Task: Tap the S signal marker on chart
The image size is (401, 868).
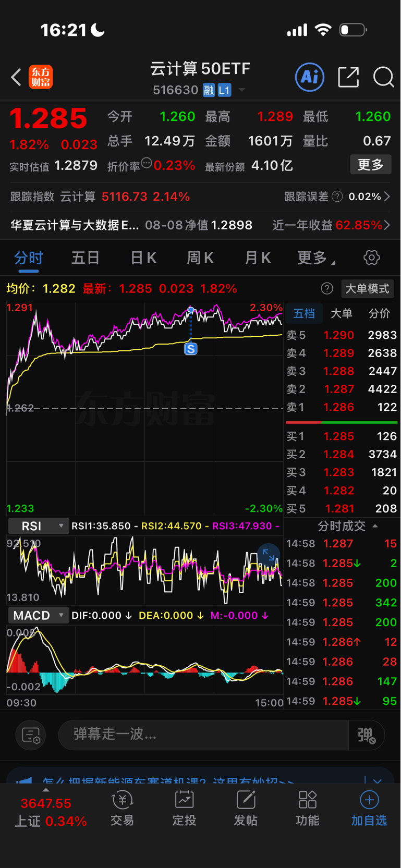Action: click(x=191, y=349)
